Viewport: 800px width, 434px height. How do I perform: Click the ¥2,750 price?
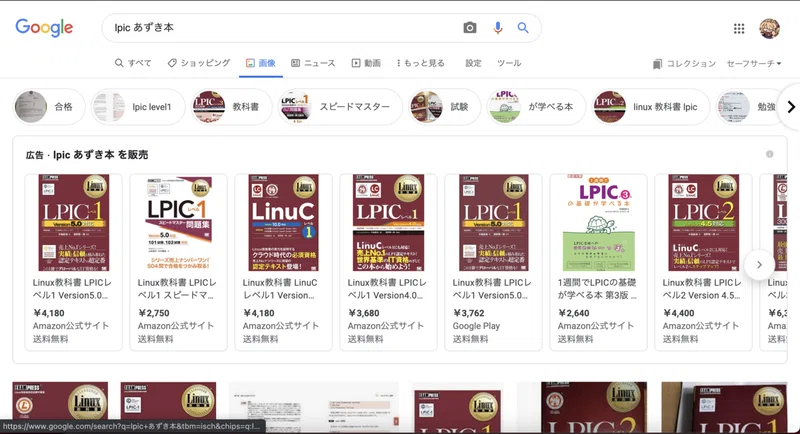(154, 313)
